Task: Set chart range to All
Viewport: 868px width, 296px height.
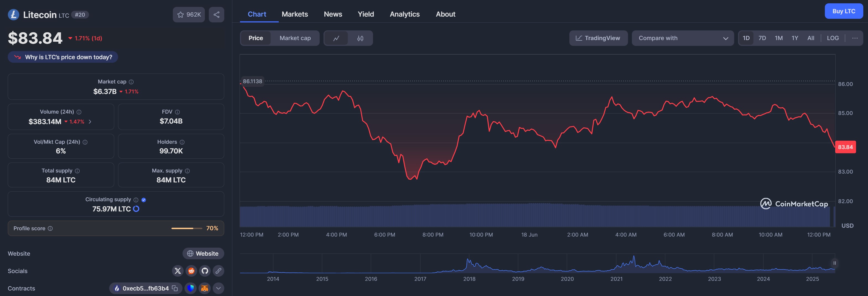Action: (811, 38)
